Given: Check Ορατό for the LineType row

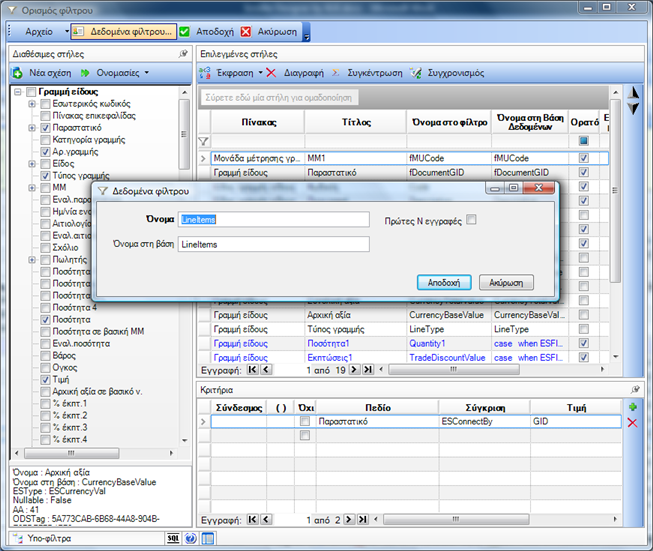Looking at the screenshot, I should [583, 329].
